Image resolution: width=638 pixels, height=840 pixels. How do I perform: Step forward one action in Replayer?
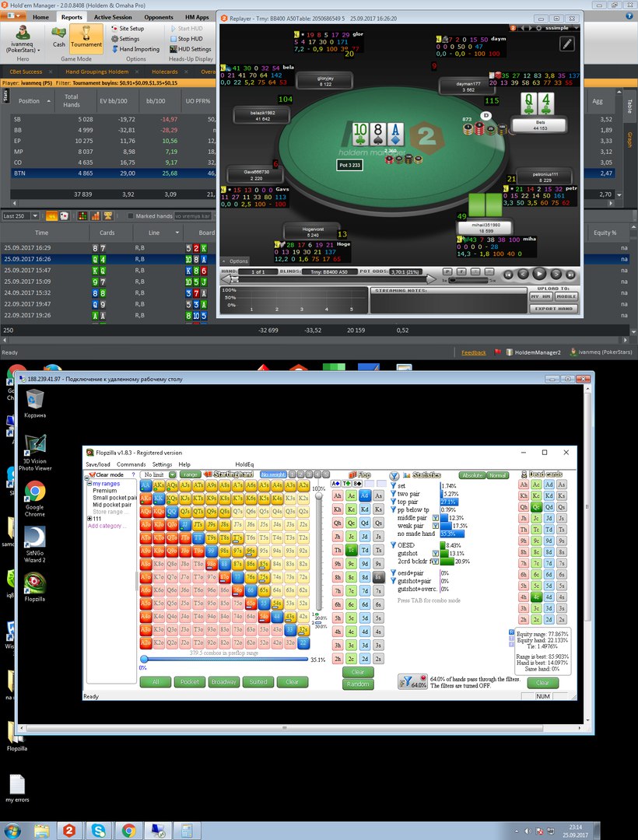click(556, 275)
